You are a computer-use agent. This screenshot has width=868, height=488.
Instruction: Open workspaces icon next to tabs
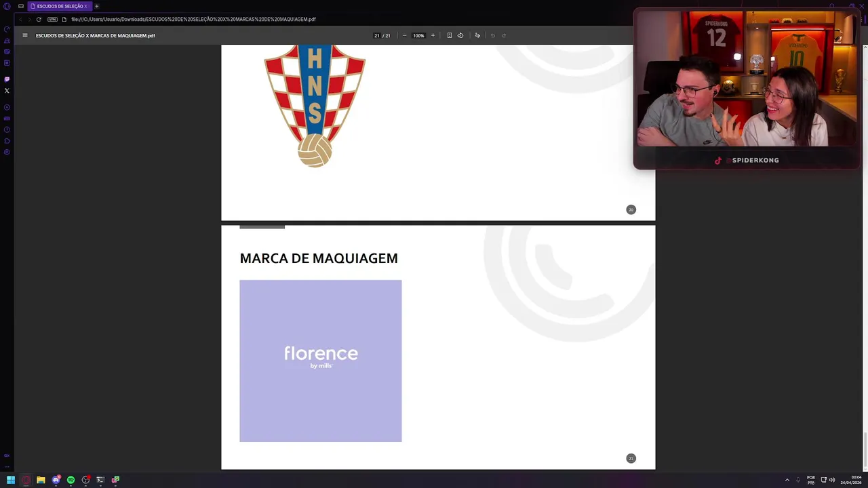point(21,6)
